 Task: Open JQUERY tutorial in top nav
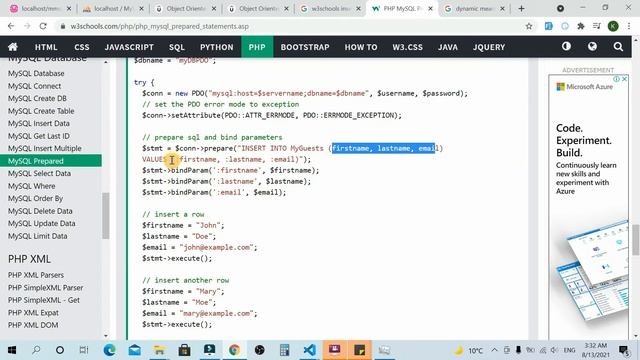489,47
